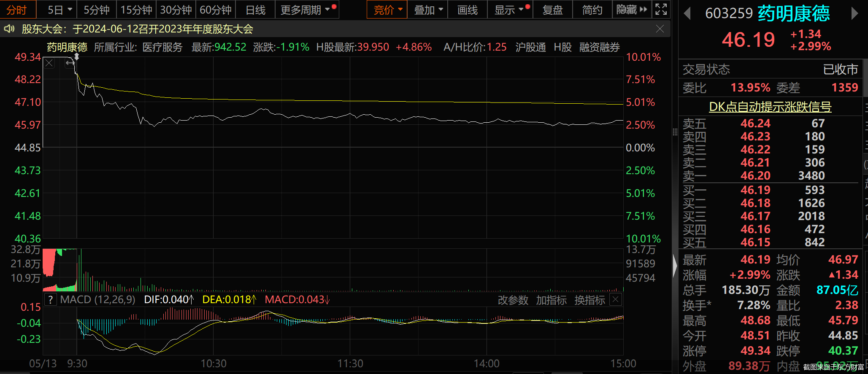Close the MACD indicator panel
Viewport: 868px width, 374px height.
(x=616, y=300)
